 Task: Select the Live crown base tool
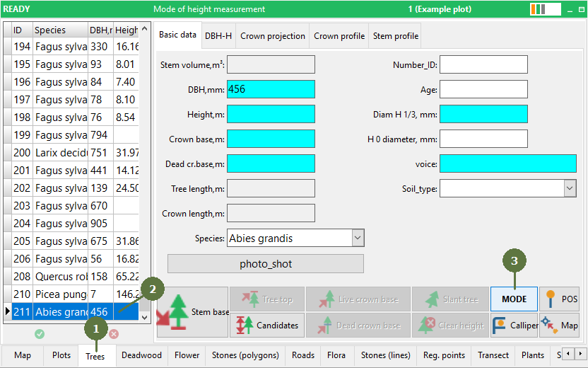(x=358, y=299)
